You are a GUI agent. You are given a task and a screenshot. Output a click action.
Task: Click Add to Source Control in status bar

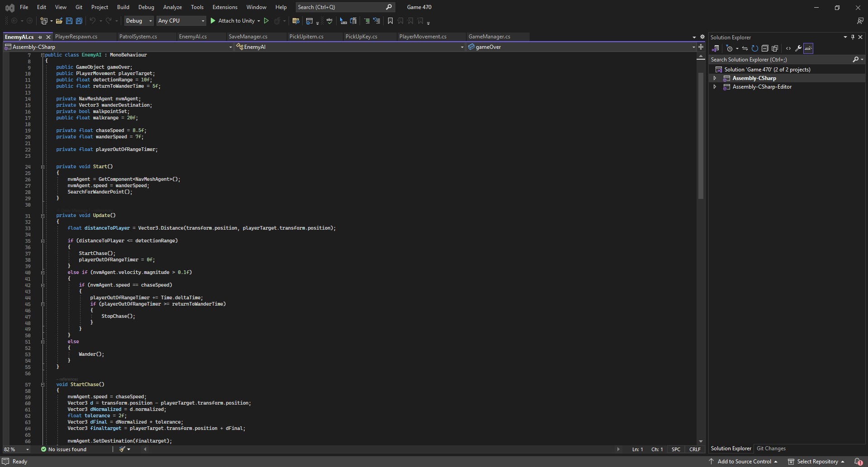click(x=744, y=462)
